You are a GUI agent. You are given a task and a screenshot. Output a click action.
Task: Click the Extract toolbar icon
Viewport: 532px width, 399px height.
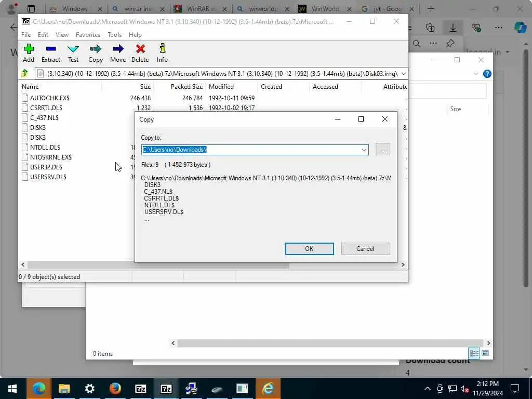pos(51,53)
